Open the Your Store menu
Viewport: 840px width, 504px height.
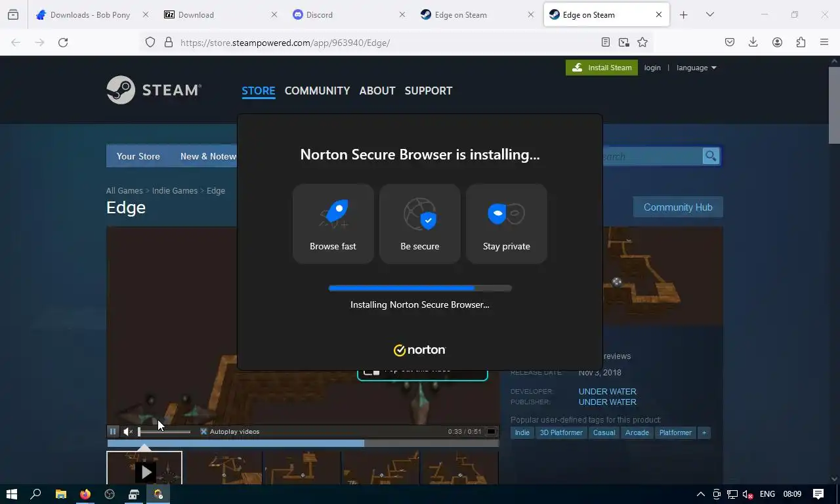click(138, 156)
